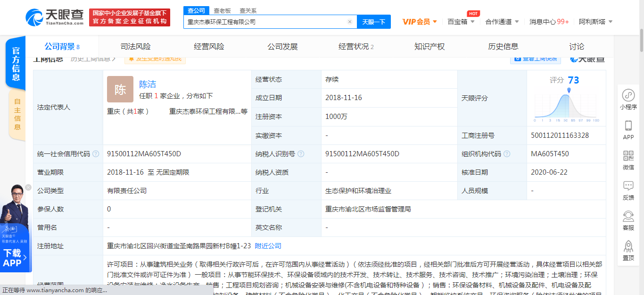Open the 微信 QR code icon
644x295 pixels.
[x=628, y=156]
